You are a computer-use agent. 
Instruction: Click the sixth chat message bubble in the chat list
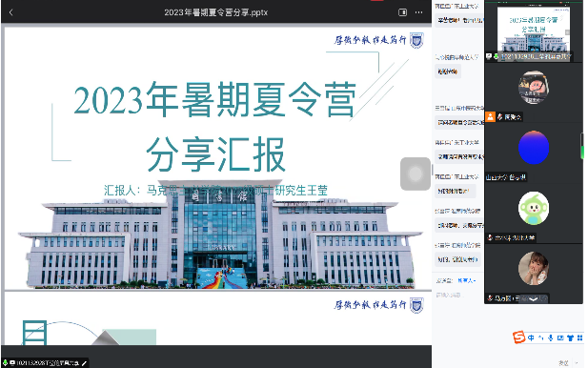click(459, 225)
